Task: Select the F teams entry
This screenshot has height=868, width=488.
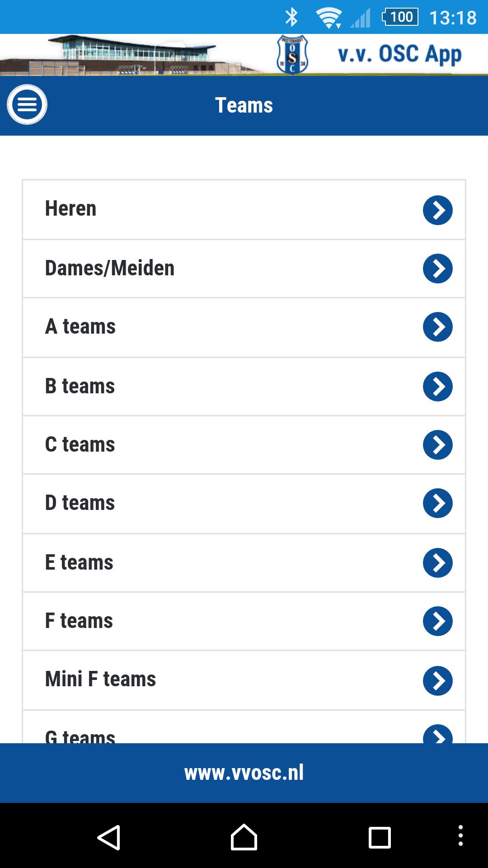Action: 244,621
